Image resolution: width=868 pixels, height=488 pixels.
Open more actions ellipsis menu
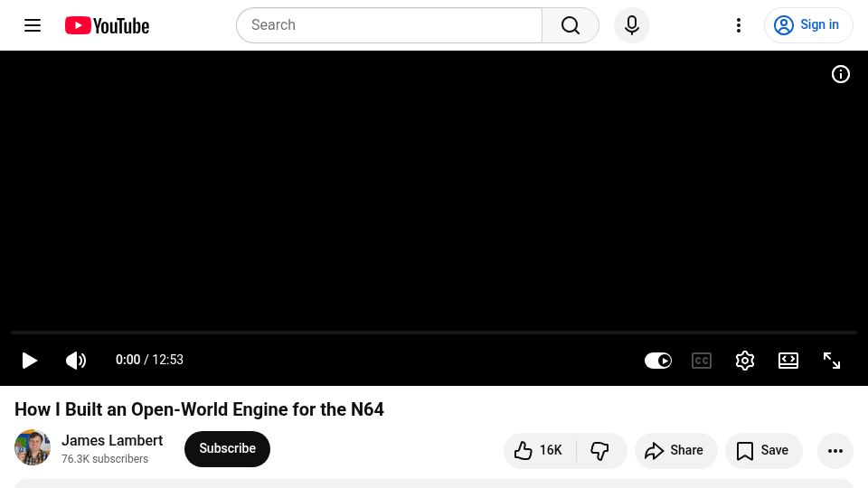(835, 451)
